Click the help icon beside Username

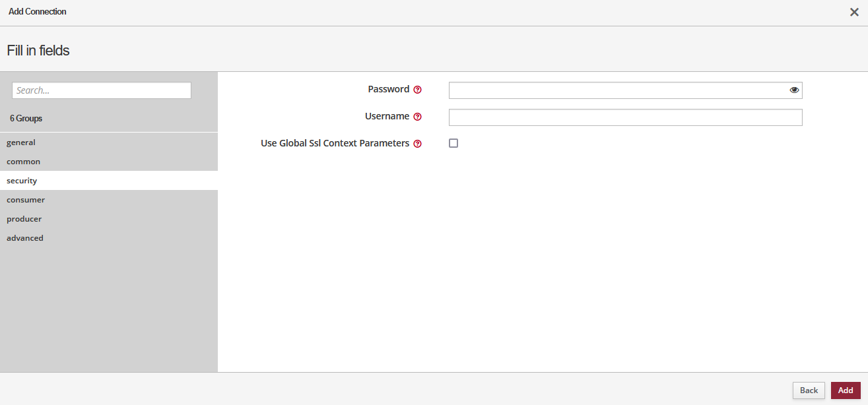click(417, 117)
